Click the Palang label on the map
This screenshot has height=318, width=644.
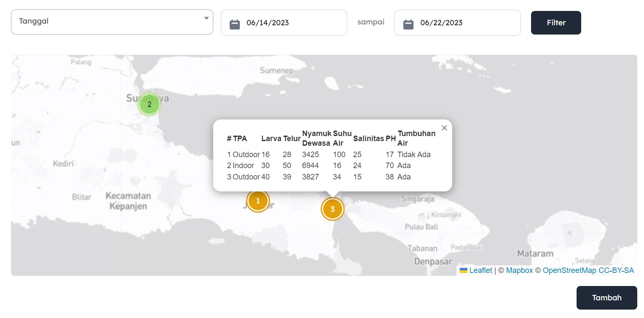coord(81,62)
